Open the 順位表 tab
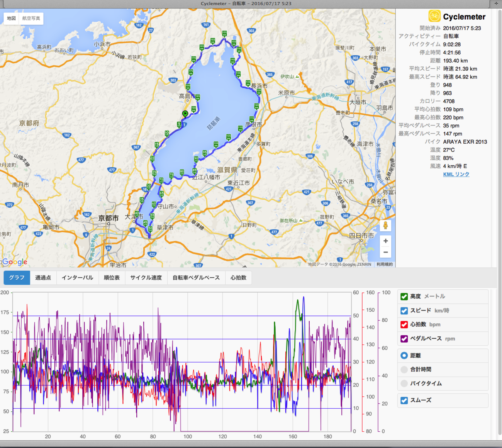Viewport: 502px width, 448px height. (112, 278)
